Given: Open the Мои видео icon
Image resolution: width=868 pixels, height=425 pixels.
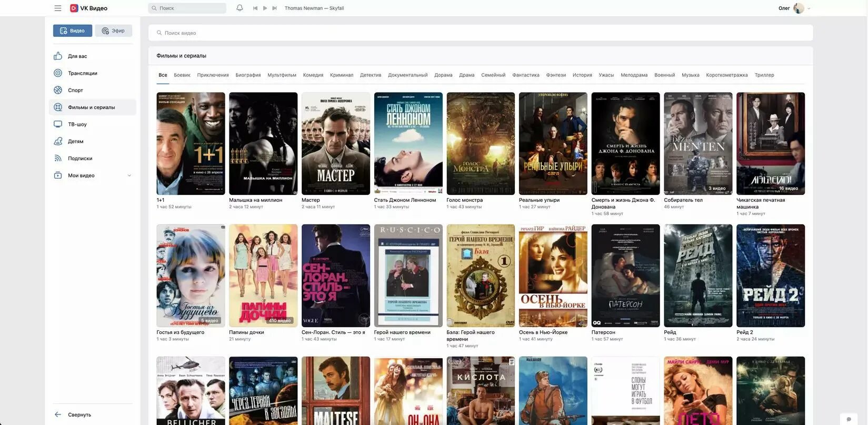Looking at the screenshot, I should coord(58,175).
